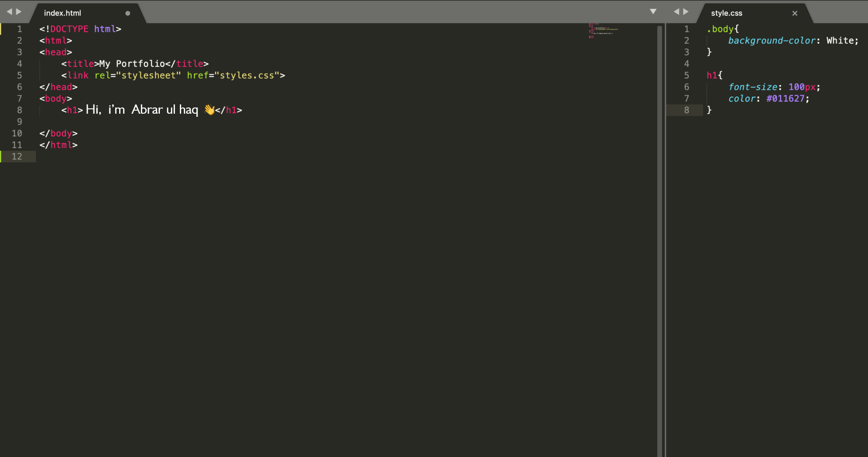Viewport: 868px width, 457px height.
Task: Click the back arrow left of index.html tab
Action: pyautogui.click(x=9, y=12)
